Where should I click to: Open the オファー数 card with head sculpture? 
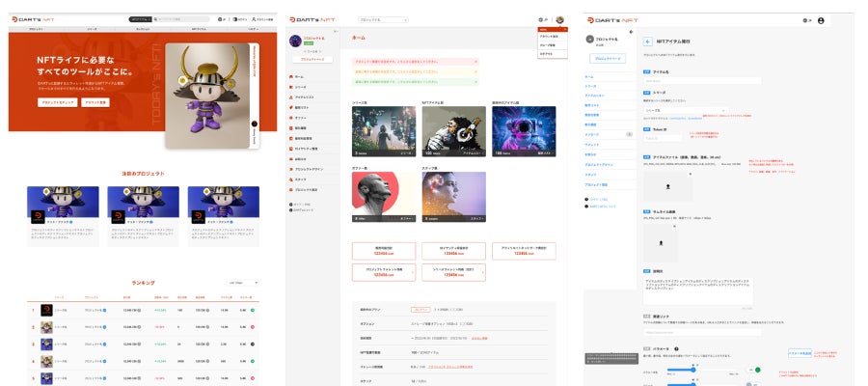point(384,197)
